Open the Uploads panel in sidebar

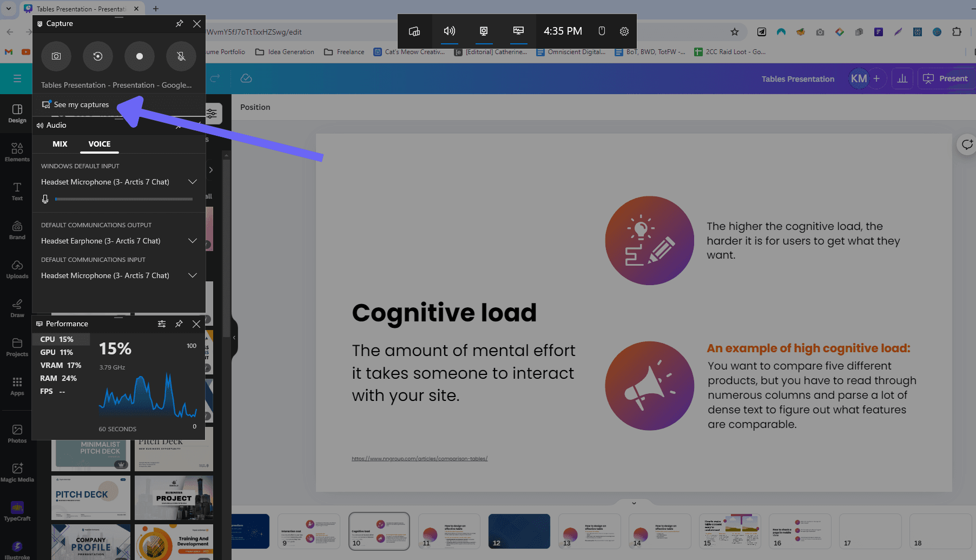pyautogui.click(x=17, y=269)
